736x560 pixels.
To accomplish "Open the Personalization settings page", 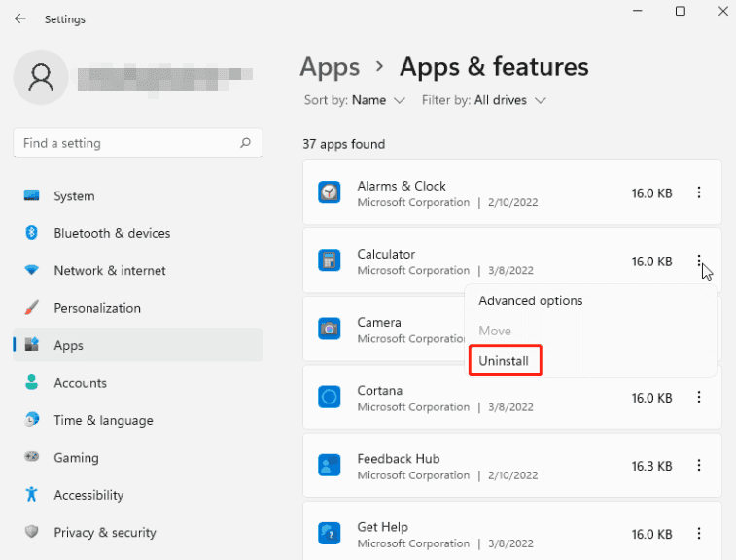I will point(137,308).
